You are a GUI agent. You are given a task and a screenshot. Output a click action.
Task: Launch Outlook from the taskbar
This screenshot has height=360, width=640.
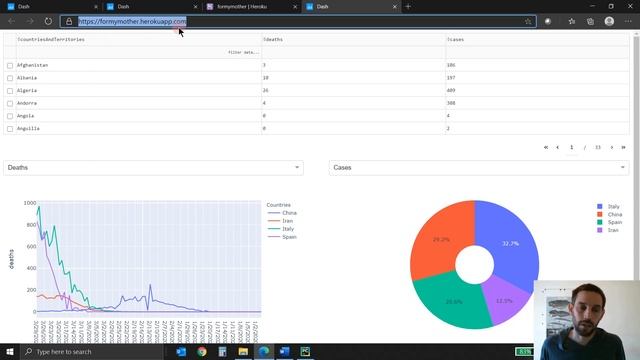click(x=181, y=351)
